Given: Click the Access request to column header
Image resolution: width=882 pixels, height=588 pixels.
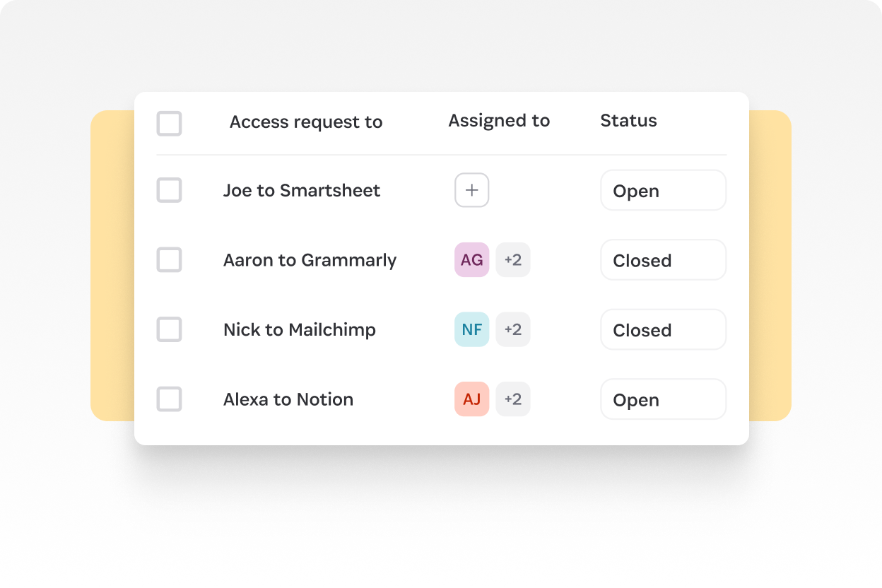Looking at the screenshot, I should pos(306,122).
